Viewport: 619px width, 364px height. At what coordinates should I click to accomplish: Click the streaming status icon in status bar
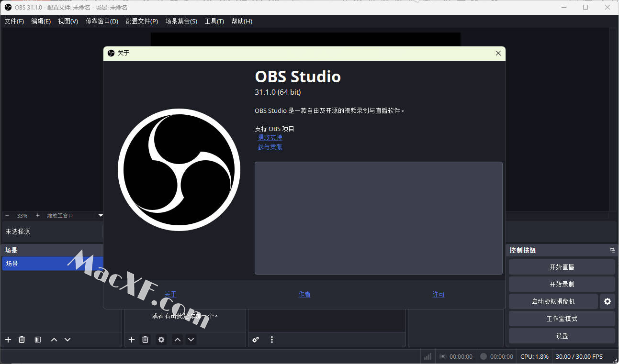443,356
